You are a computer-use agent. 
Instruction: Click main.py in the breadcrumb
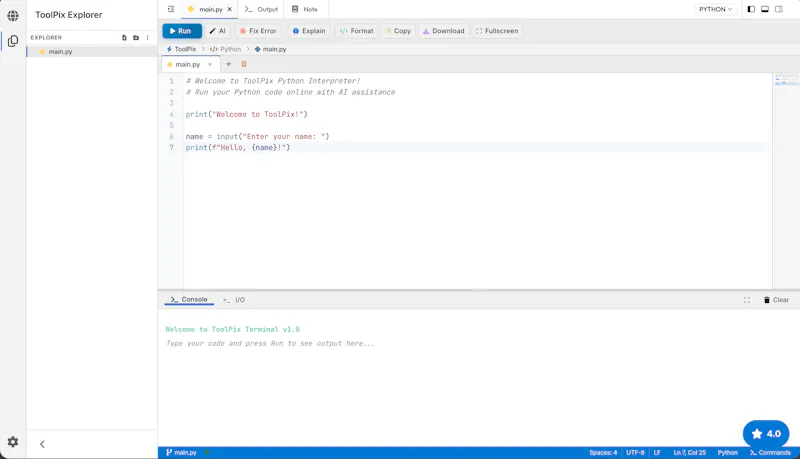[270, 49]
